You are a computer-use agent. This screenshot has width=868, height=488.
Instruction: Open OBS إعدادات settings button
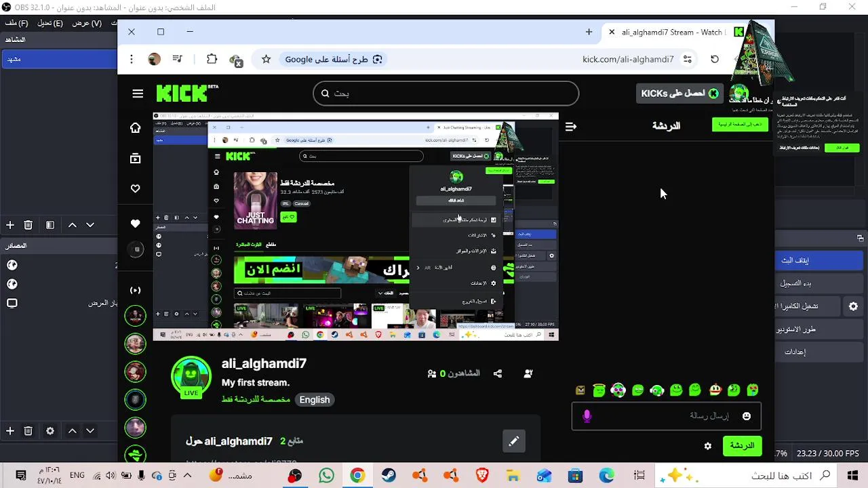tap(818, 352)
